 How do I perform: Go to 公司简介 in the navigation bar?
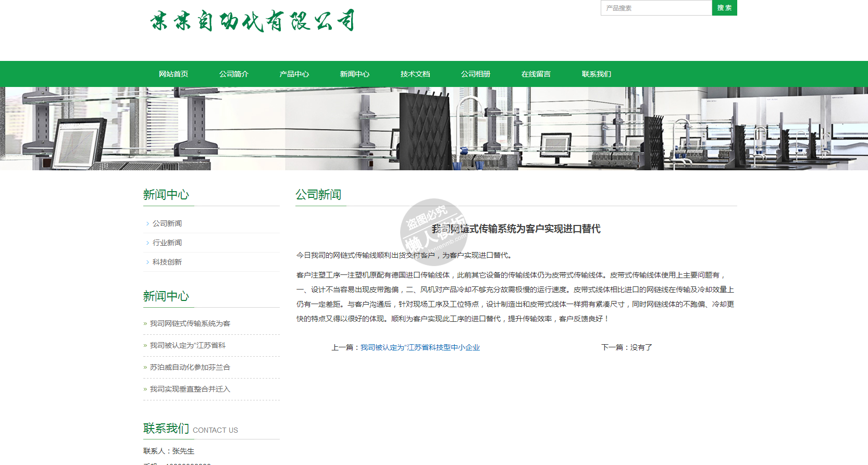[x=234, y=74]
